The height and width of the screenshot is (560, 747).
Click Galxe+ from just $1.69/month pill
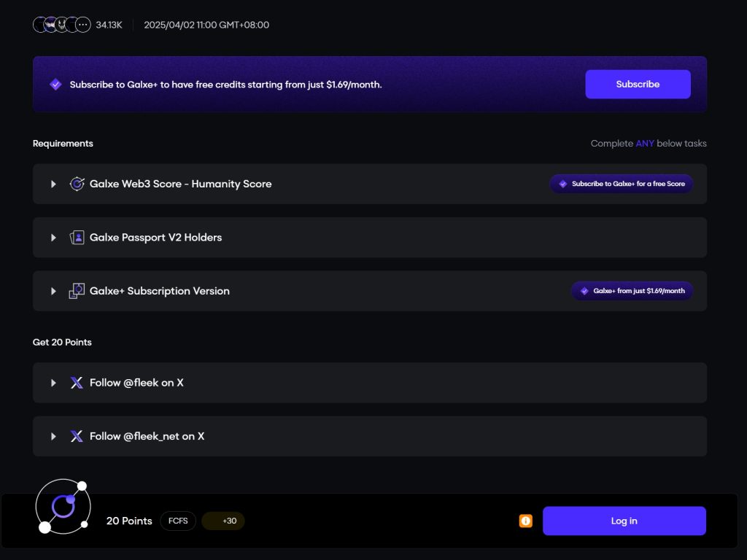click(x=632, y=291)
